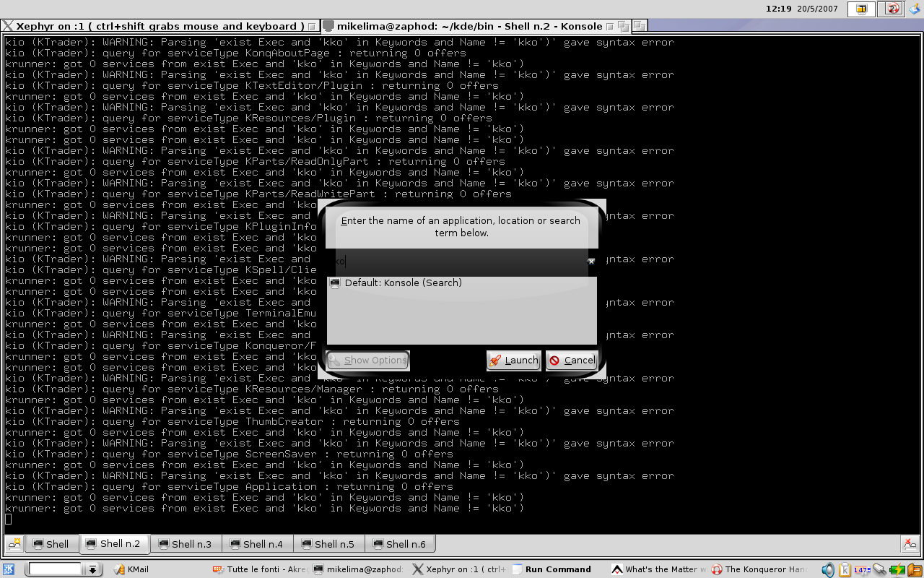
Task: Switch to Shell n.6 tab
Action: tap(400, 544)
